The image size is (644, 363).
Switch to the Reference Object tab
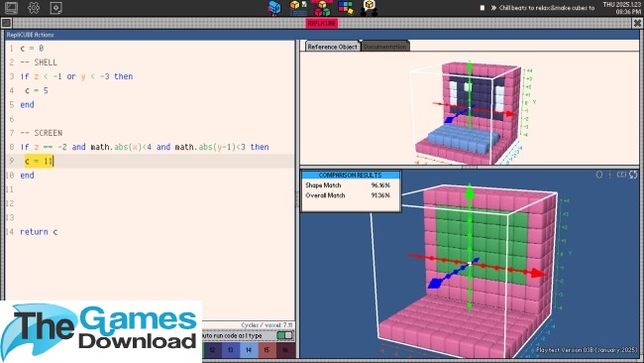(332, 47)
